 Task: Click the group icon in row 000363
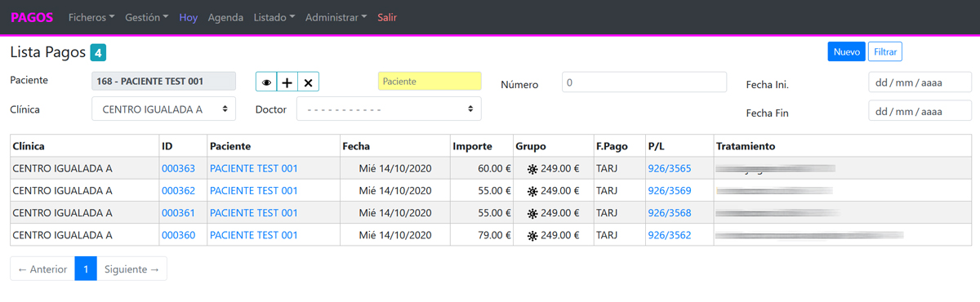tap(532, 169)
